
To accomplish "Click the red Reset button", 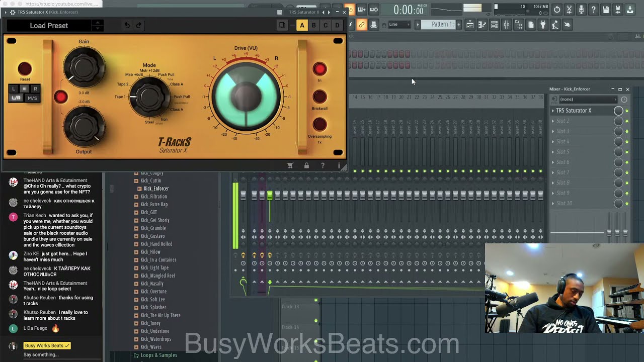I will 25,69.
